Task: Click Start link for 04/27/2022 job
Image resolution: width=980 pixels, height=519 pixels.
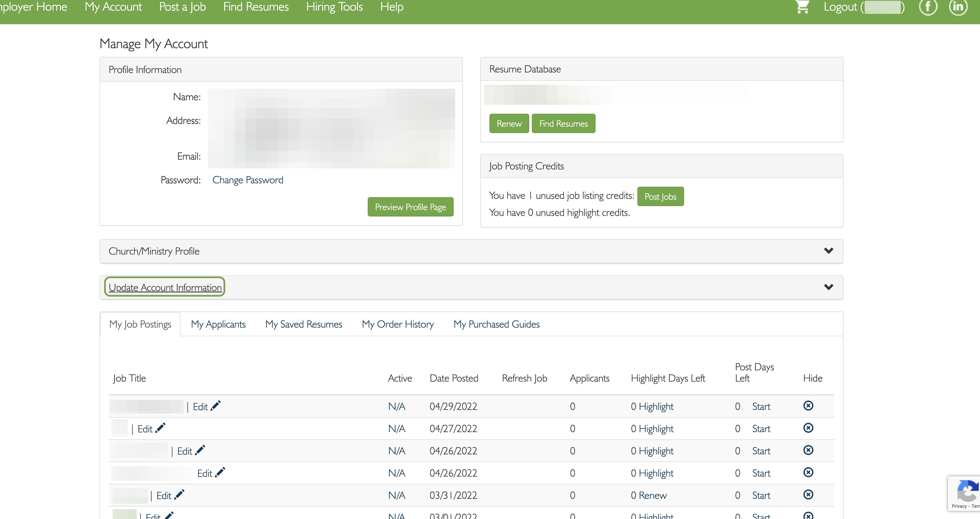Action: tap(761, 429)
